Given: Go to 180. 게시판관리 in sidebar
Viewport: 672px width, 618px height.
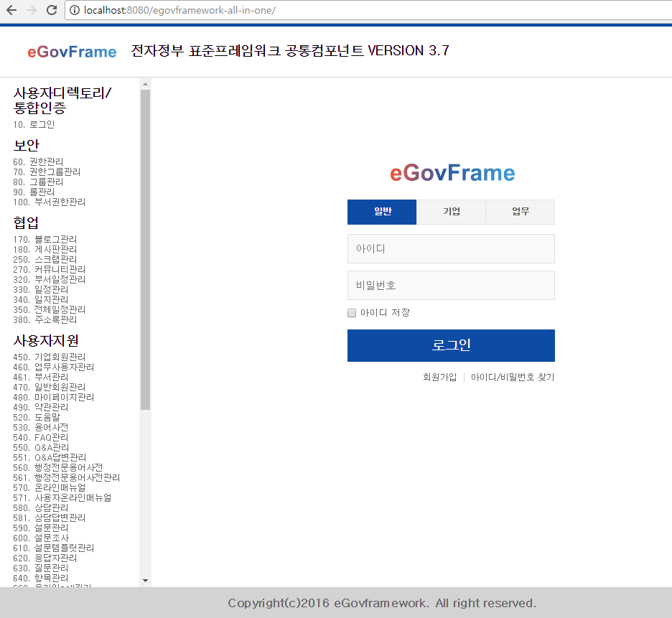Looking at the screenshot, I should click(x=45, y=249).
